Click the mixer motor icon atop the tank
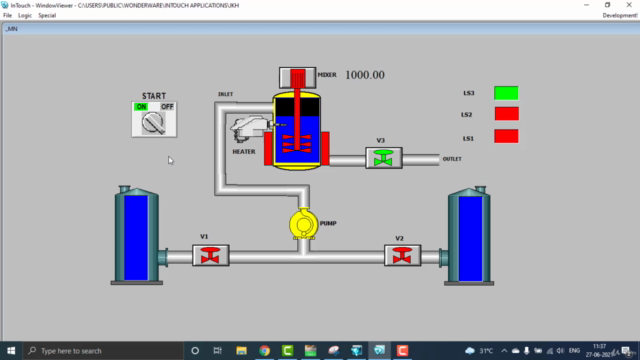640x360 pixels. [298, 78]
